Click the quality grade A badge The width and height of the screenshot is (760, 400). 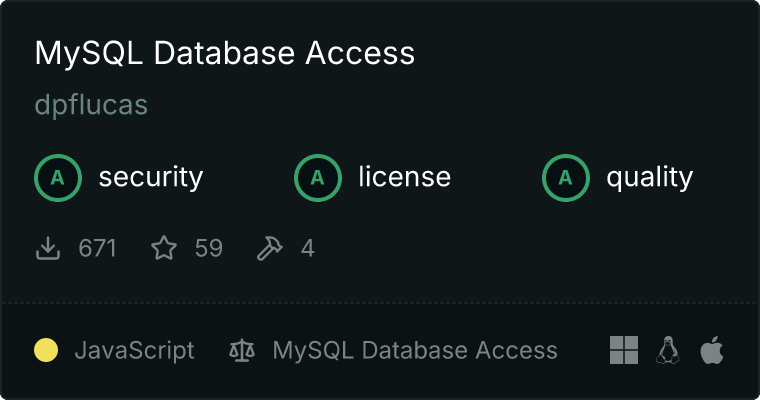pyautogui.click(x=566, y=178)
